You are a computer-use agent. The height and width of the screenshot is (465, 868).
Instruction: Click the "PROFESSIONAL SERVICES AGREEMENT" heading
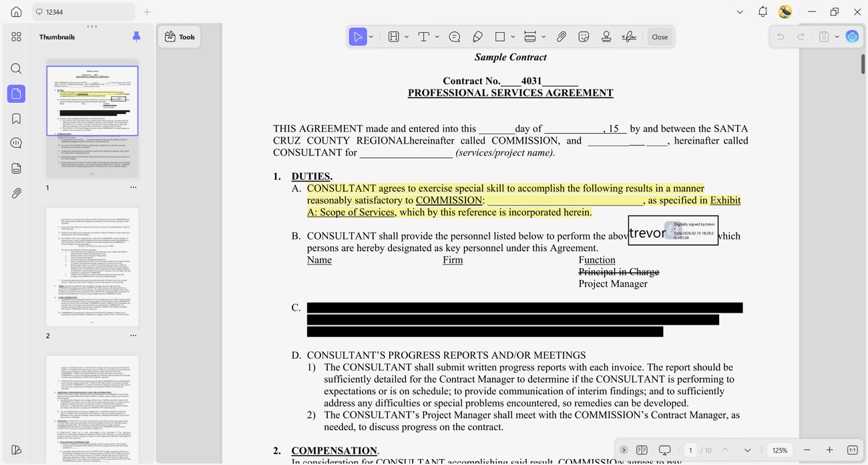coord(511,93)
